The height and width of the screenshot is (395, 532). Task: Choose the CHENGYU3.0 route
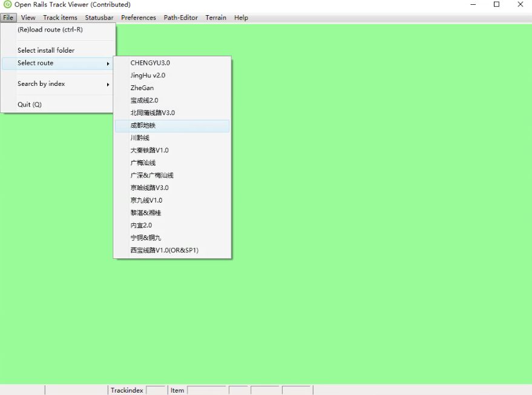pyautogui.click(x=150, y=63)
